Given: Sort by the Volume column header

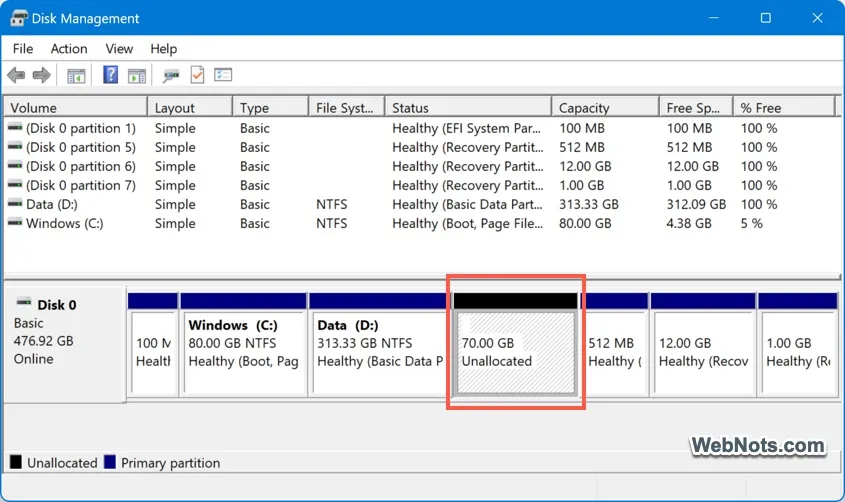Looking at the screenshot, I should coord(75,108).
